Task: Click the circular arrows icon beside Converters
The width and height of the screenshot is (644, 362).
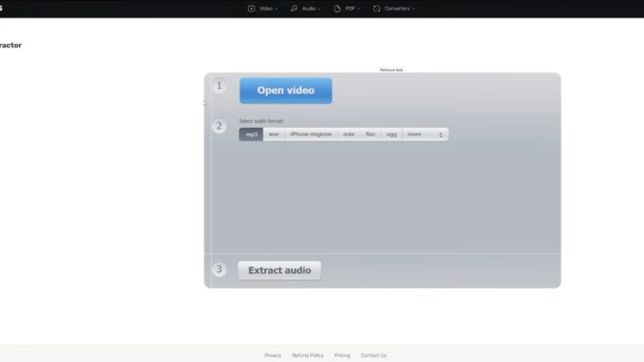Action: point(377,9)
